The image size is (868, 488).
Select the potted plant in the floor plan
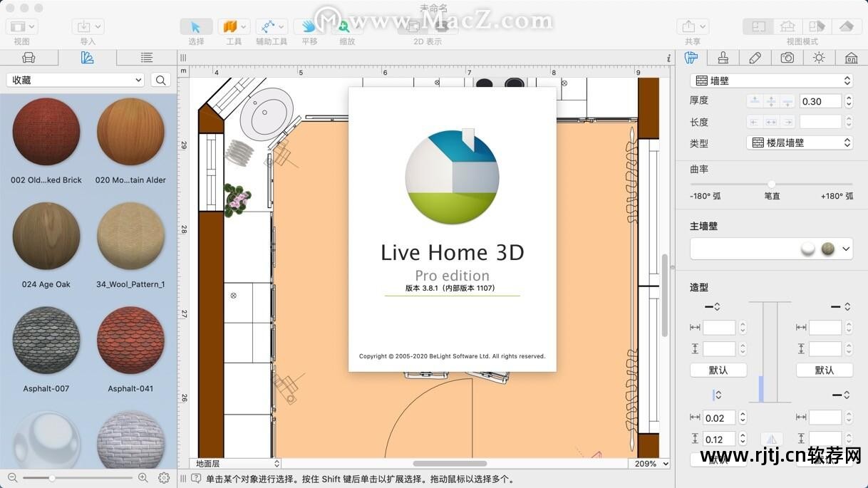(x=237, y=199)
